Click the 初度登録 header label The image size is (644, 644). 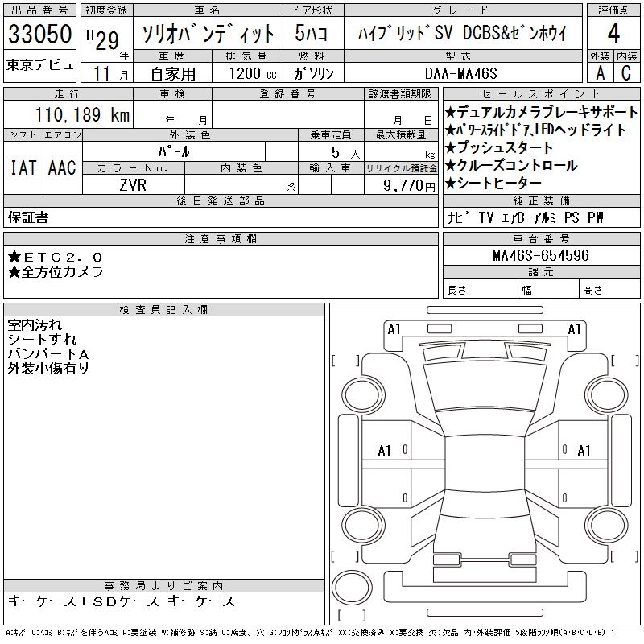click(x=106, y=10)
